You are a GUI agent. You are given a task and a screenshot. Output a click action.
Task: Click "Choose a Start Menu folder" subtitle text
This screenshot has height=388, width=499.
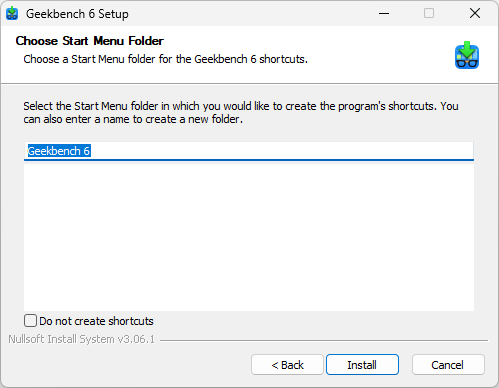165,59
